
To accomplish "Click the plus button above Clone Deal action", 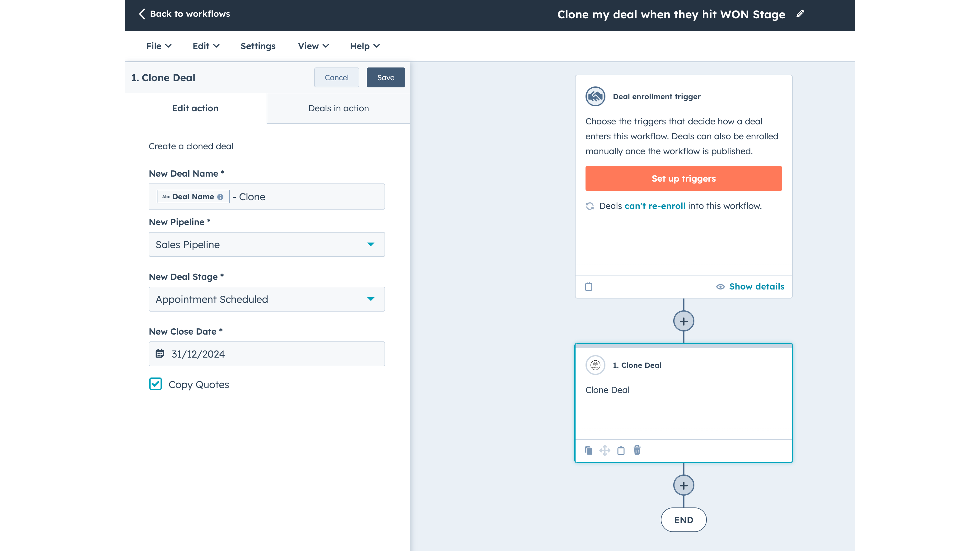I will click(x=684, y=321).
